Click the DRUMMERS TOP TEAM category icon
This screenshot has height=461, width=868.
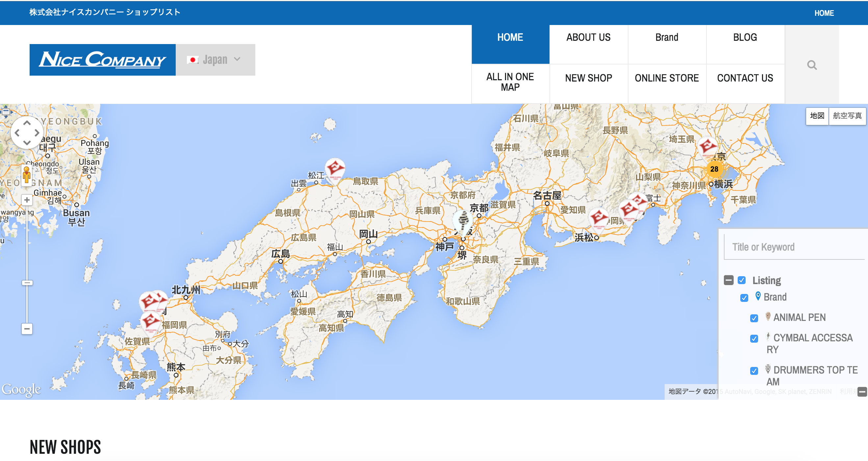click(768, 369)
